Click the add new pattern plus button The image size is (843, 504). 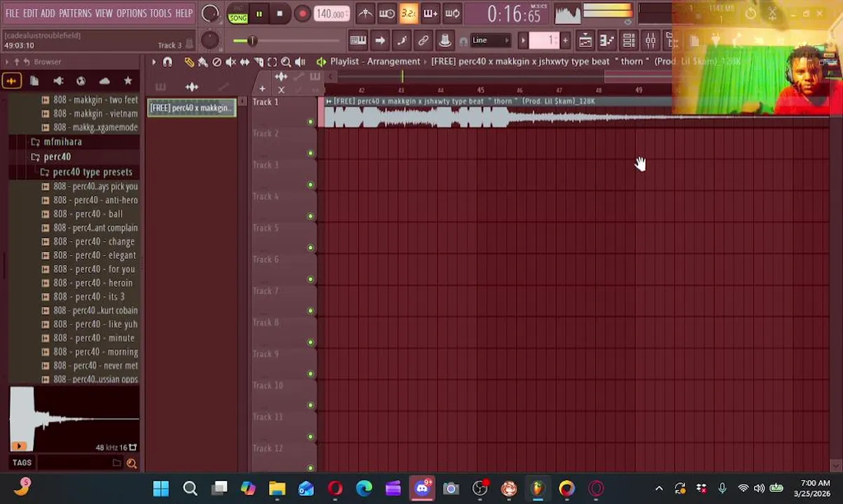tap(565, 41)
